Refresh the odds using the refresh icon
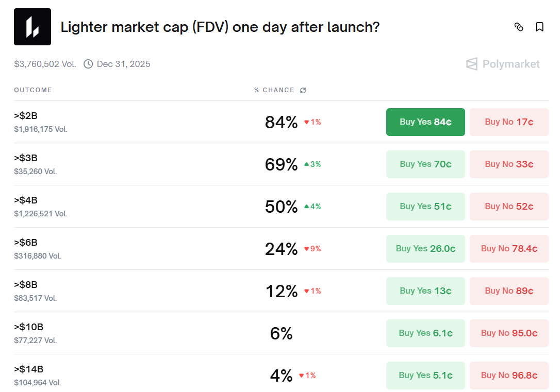 [303, 90]
